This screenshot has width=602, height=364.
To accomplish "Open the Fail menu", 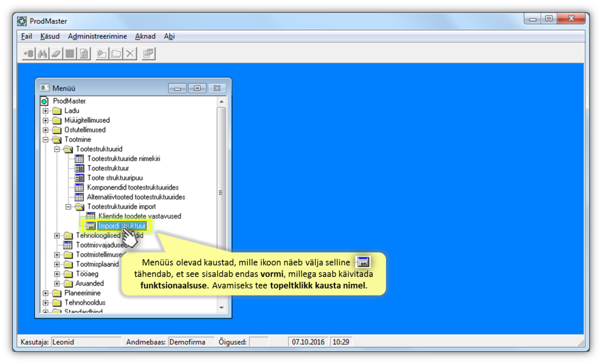I will [x=26, y=36].
